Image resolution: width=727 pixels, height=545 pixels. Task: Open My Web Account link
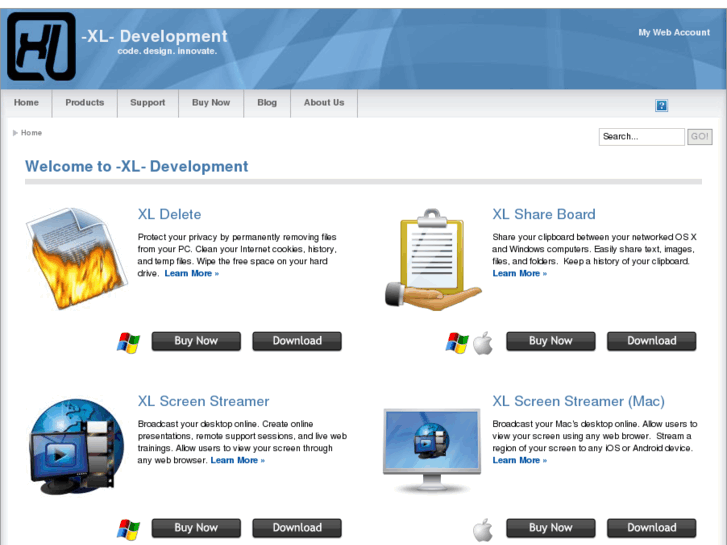coord(674,32)
